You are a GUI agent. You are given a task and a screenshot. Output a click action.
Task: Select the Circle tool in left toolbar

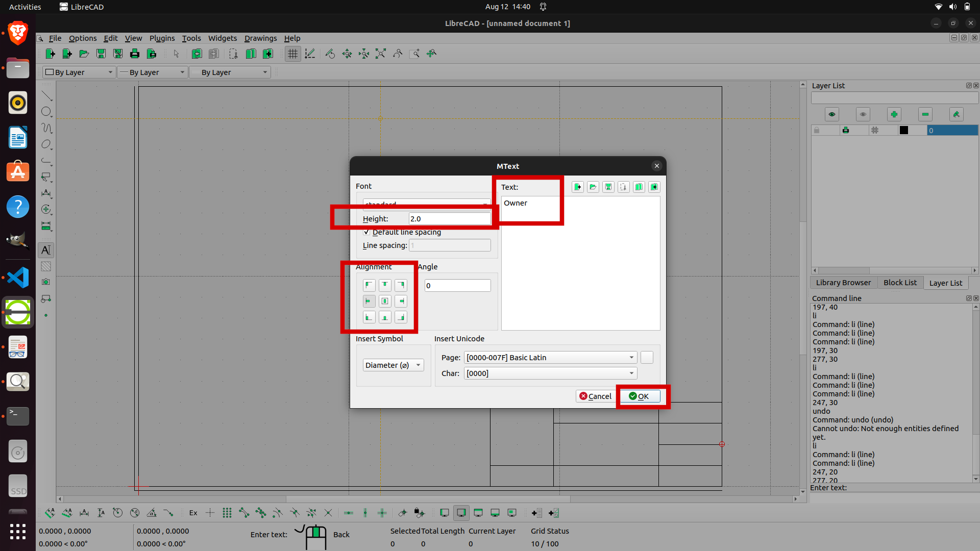point(46,112)
